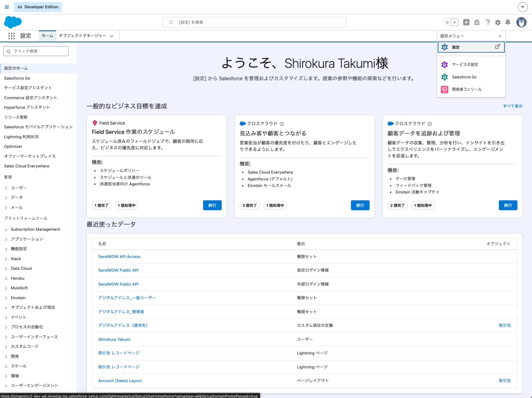Select Salesforce Go in setup menu

[x=471, y=77]
